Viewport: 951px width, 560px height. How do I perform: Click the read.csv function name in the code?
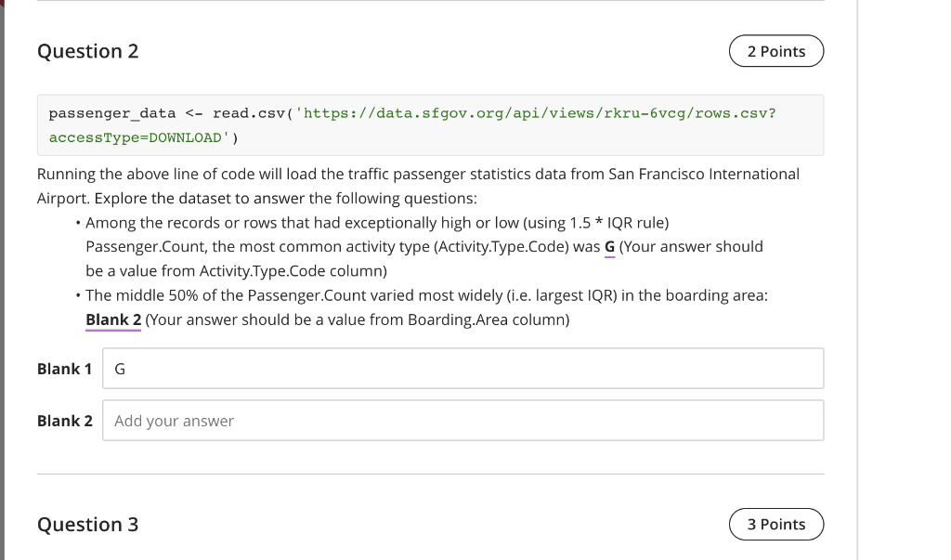tap(249, 113)
